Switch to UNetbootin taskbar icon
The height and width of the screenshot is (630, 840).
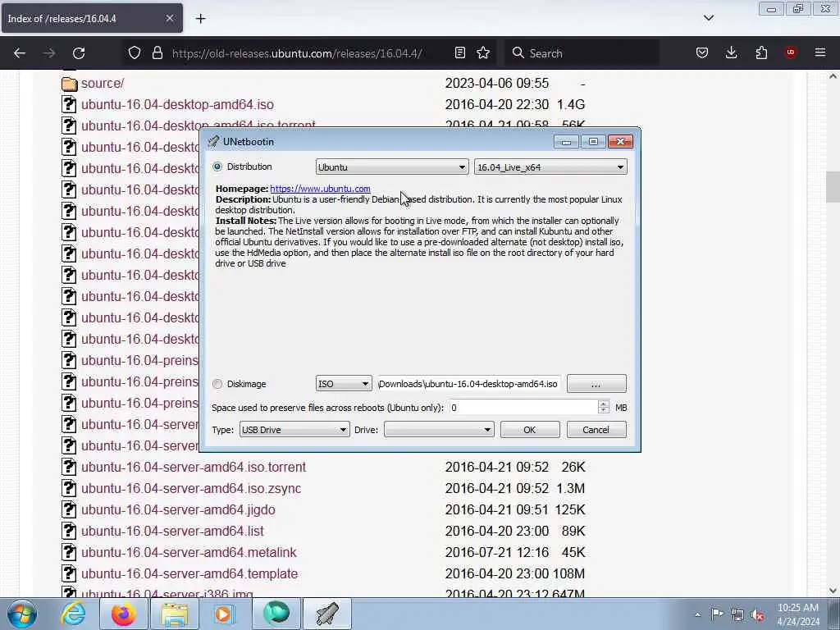(327, 614)
